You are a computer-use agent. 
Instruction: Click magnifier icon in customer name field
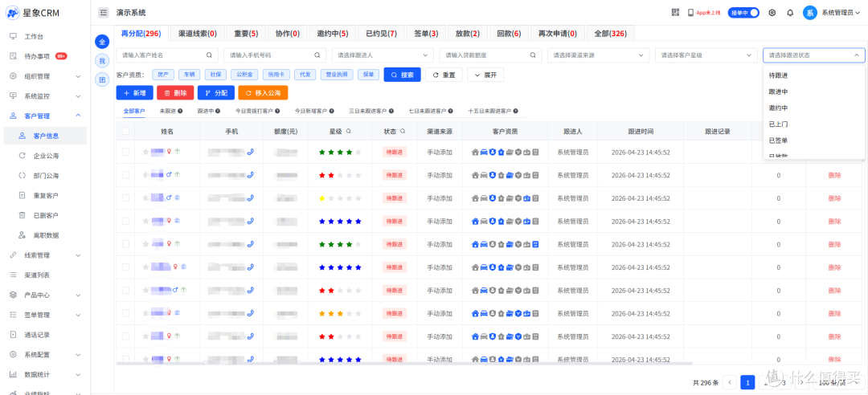[x=209, y=55]
